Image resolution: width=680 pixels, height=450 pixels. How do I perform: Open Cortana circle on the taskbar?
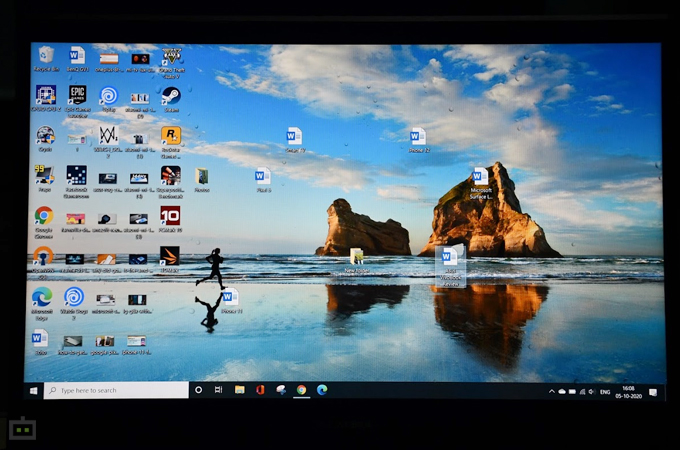[198, 390]
